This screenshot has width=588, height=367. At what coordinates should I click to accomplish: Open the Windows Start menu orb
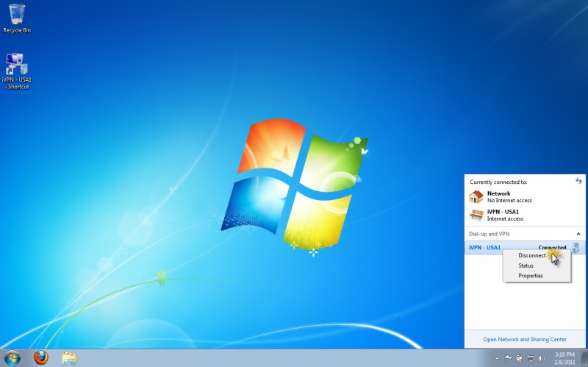coord(12,358)
